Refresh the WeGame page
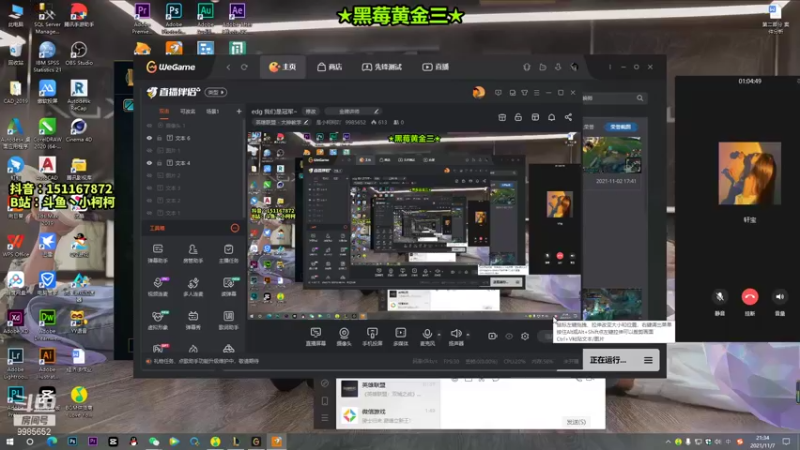This screenshot has height=450, width=800. click(x=244, y=67)
